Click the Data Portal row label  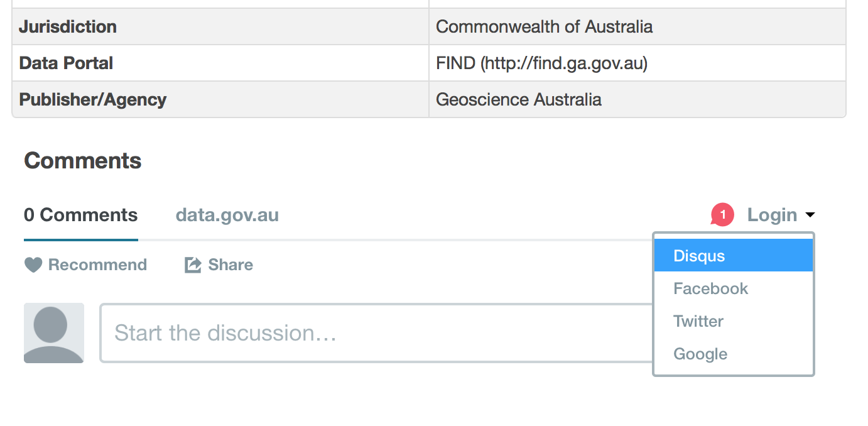pyautogui.click(x=66, y=63)
